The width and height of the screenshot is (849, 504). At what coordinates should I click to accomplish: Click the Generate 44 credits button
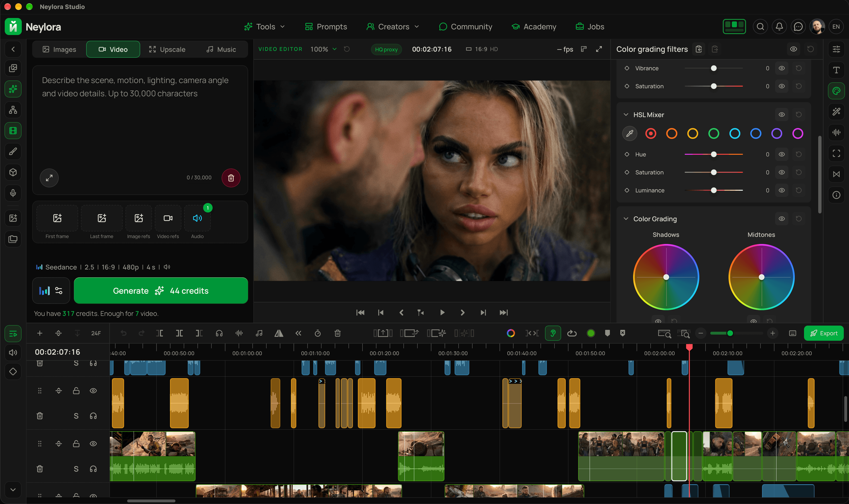click(x=161, y=291)
